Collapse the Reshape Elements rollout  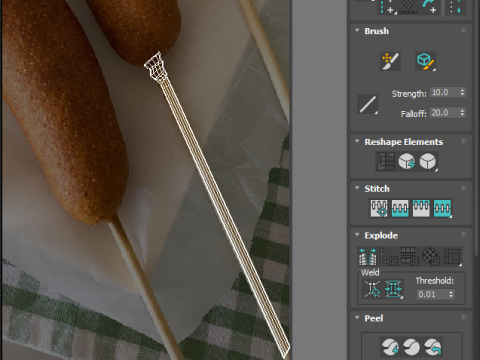click(357, 141)
